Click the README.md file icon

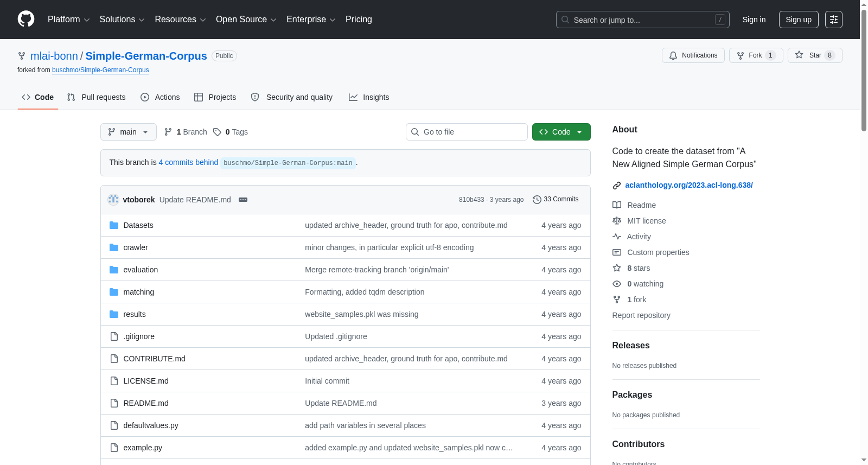[x=114, y=403]
